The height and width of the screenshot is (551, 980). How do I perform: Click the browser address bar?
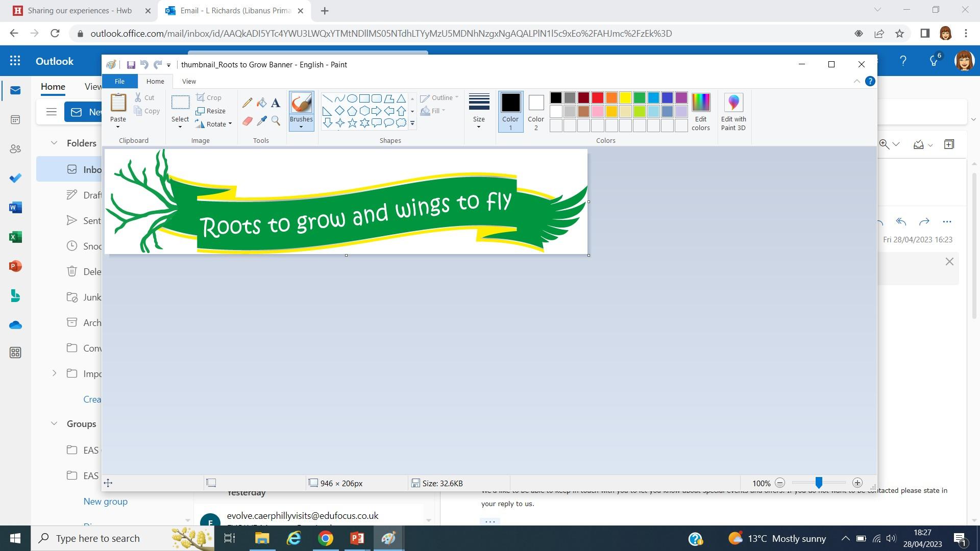coord(459,34)
